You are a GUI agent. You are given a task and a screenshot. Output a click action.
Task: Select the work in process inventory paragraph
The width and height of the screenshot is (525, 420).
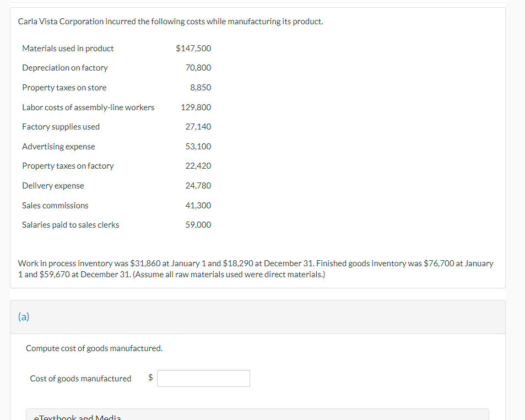click(255, 268)
